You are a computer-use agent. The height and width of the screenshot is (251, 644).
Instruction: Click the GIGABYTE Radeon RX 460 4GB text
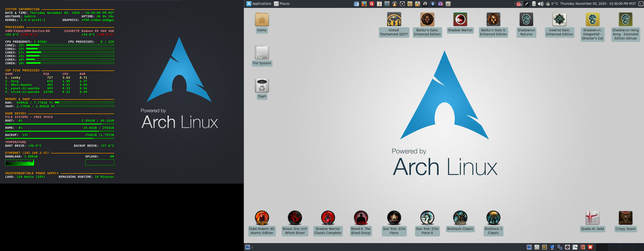(89, 30)
